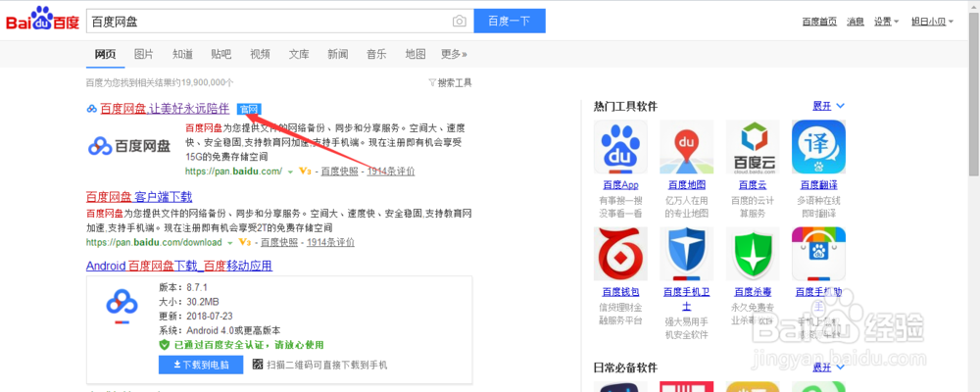The image size is (980, 392).
Task: Open the Android 百度网盘下载 result link
Action: pyautogui.click(x=178, y=266)
